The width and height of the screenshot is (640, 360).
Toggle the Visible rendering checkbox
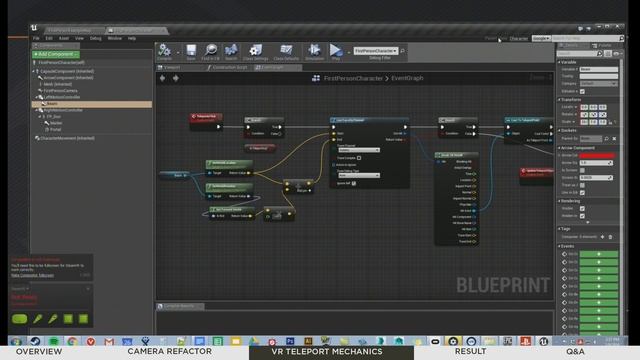coord(582,209)
